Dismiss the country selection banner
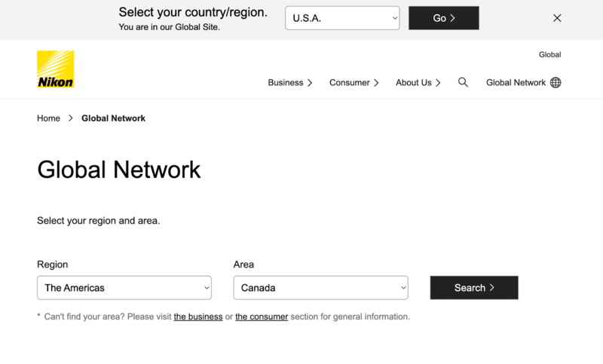The height and width of the screenshot is (364, 603). pyautogui.click(x=557, y=18)
